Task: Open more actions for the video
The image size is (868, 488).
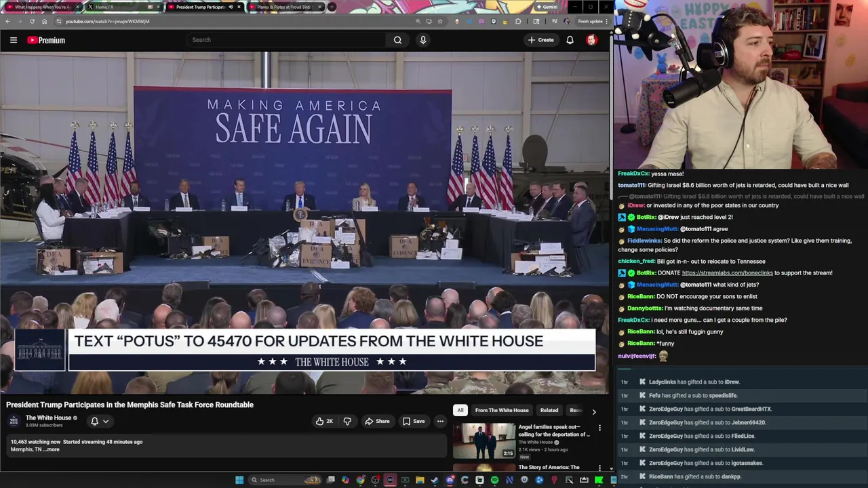Action: pos(440,421)
